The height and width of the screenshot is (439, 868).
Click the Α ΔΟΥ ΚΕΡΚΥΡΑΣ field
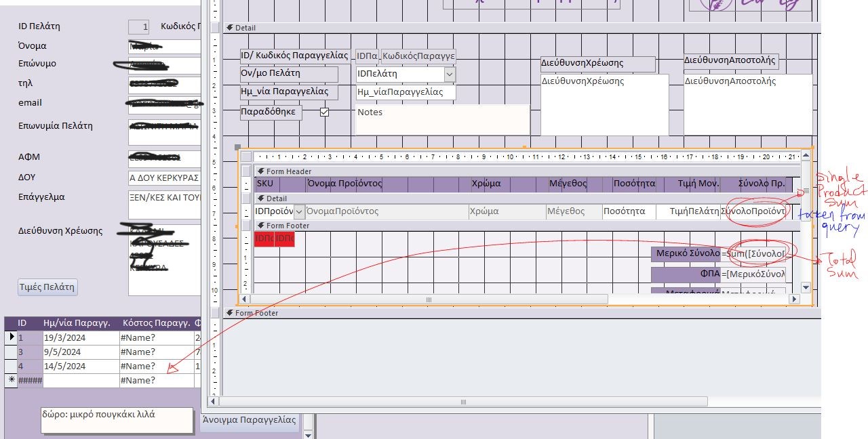tap(165, 177)
